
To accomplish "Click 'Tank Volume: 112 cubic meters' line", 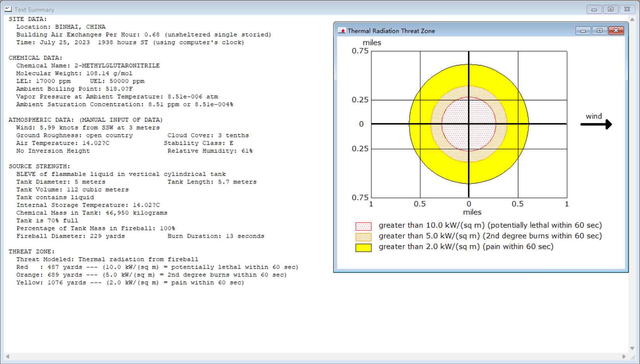I will [x=72, y=190].
